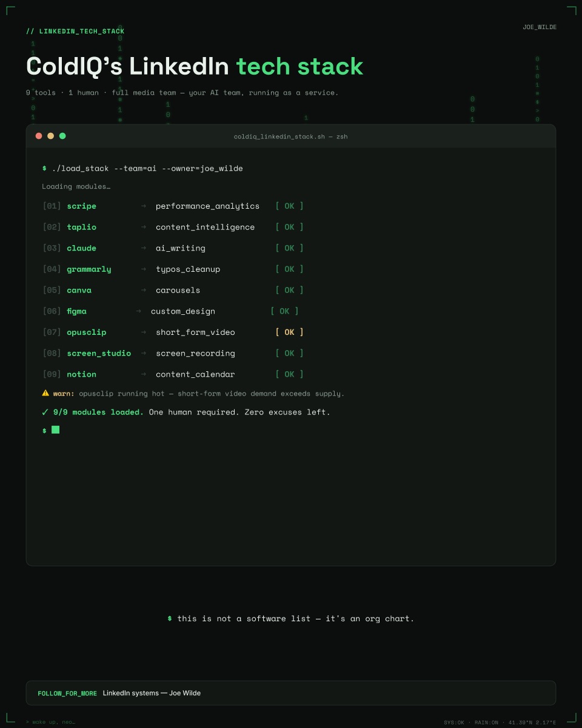This screenshot has height=728, width=582.
Task: Click the 41.39°N 2.17°E coordinates
Action: (532, 723)
